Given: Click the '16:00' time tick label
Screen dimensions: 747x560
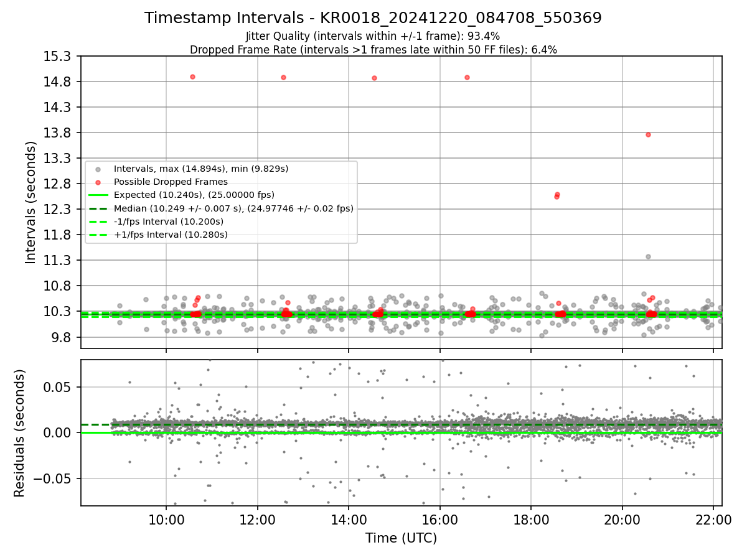Looking at the screenshot, I should (440, 520).
